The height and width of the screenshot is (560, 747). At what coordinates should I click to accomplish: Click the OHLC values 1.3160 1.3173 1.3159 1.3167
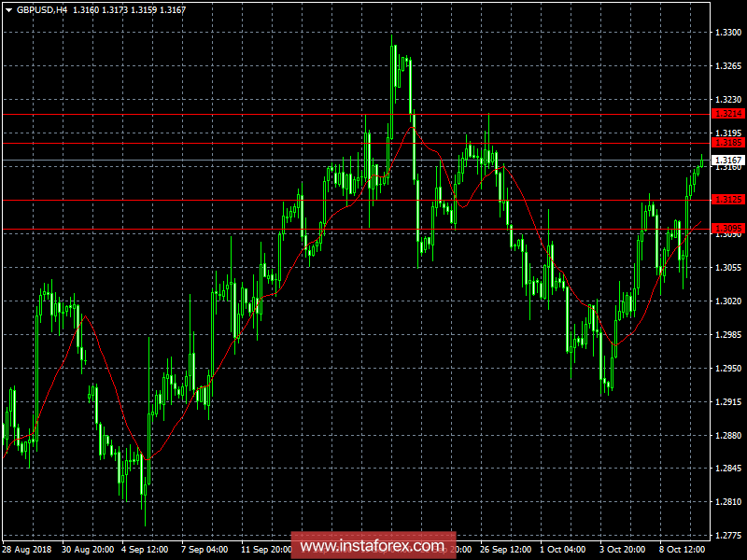coord(129,9)
